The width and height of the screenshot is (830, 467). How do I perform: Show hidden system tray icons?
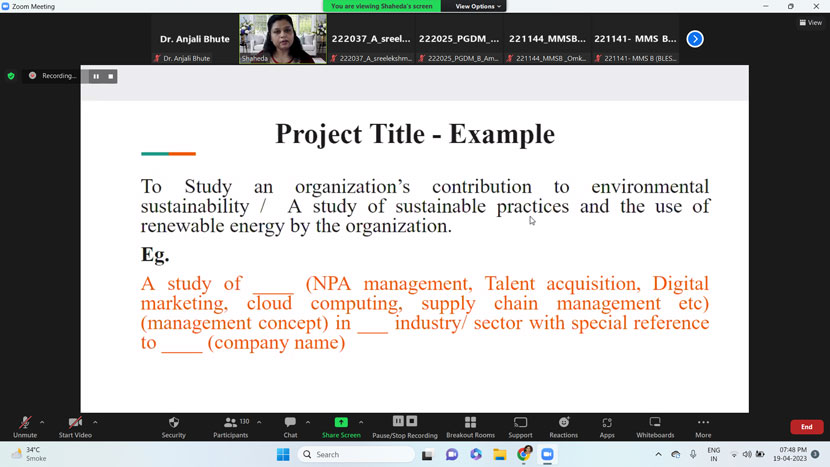(658, 454)
